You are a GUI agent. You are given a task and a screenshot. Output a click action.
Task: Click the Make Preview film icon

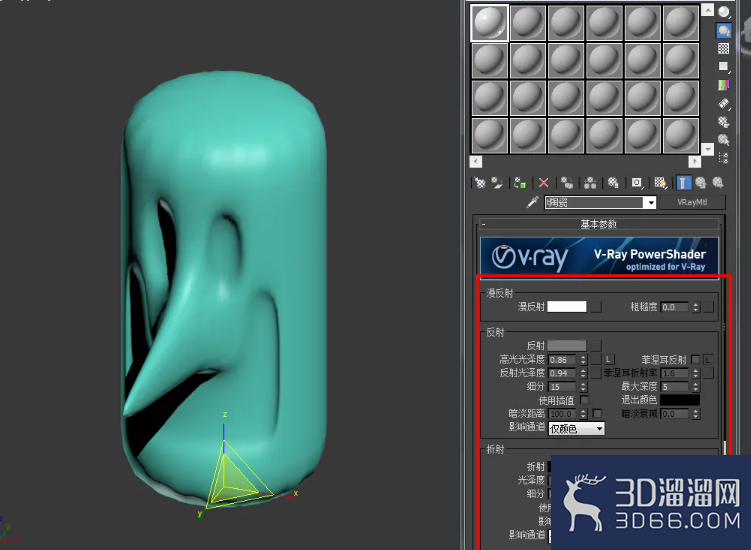pos(724,103)
